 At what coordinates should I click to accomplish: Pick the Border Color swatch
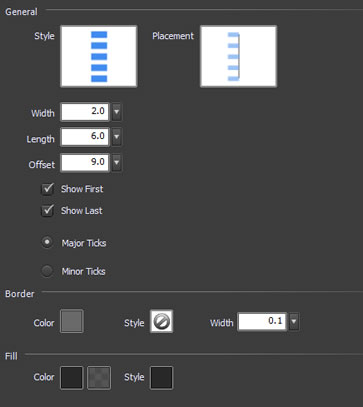point(72,321)
